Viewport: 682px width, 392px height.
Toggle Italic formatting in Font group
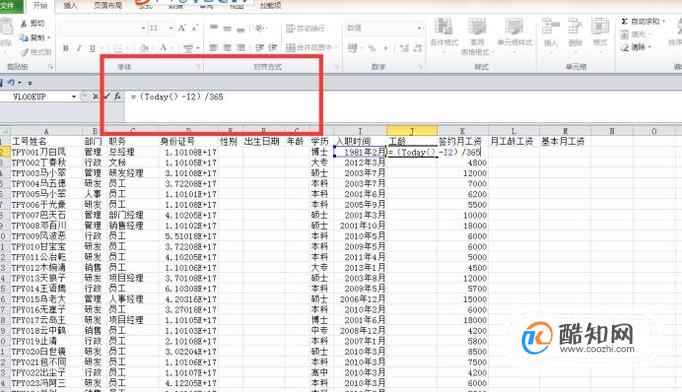pos(79,48)
